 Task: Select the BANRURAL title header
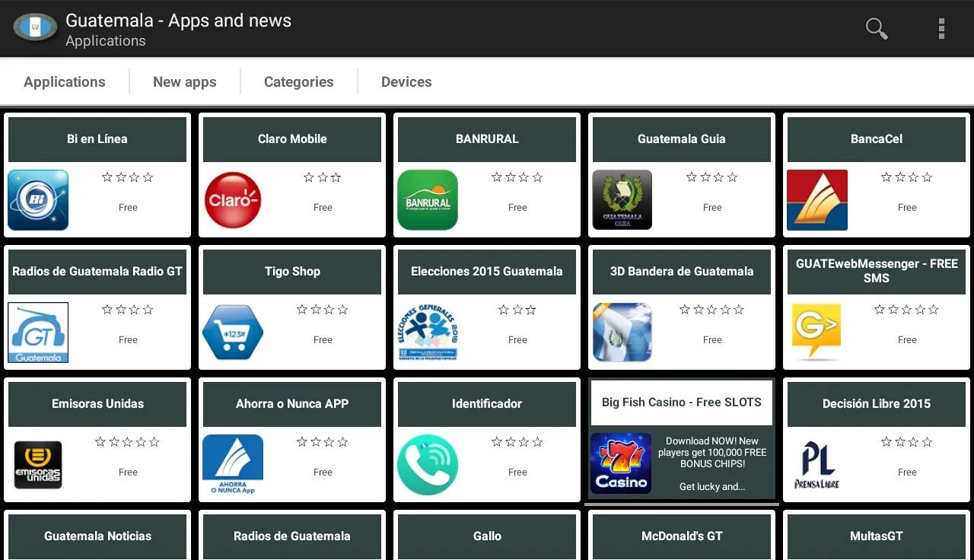click(x=487, y=139)
